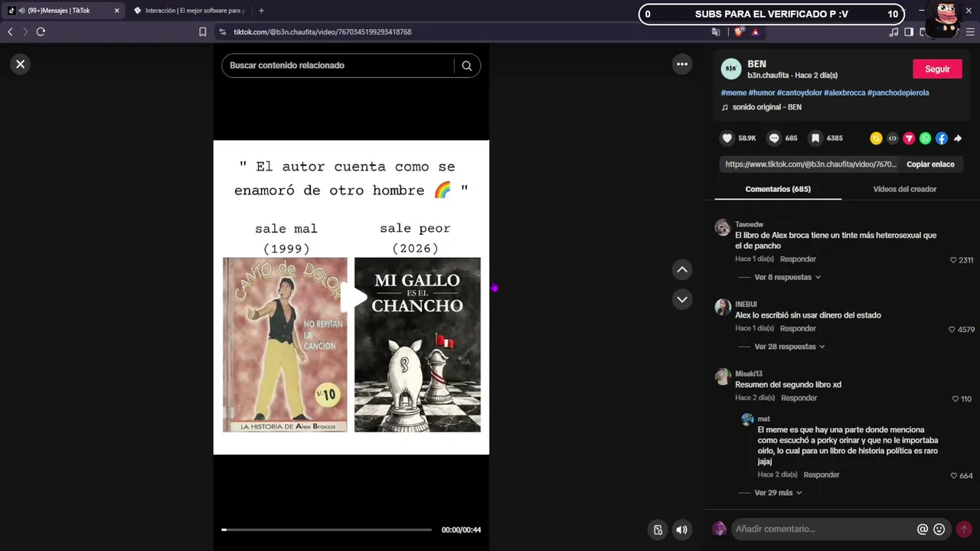This screenshot has height=551, width=980.
Task: Expand Ver 28 respuestas under INEBUI's comment
Action: 789,347
